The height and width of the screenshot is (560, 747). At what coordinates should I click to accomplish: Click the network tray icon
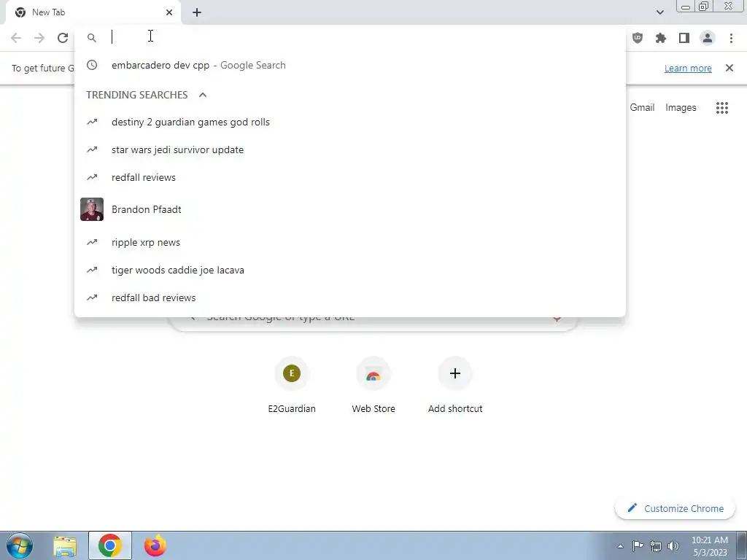coord(656,546)
